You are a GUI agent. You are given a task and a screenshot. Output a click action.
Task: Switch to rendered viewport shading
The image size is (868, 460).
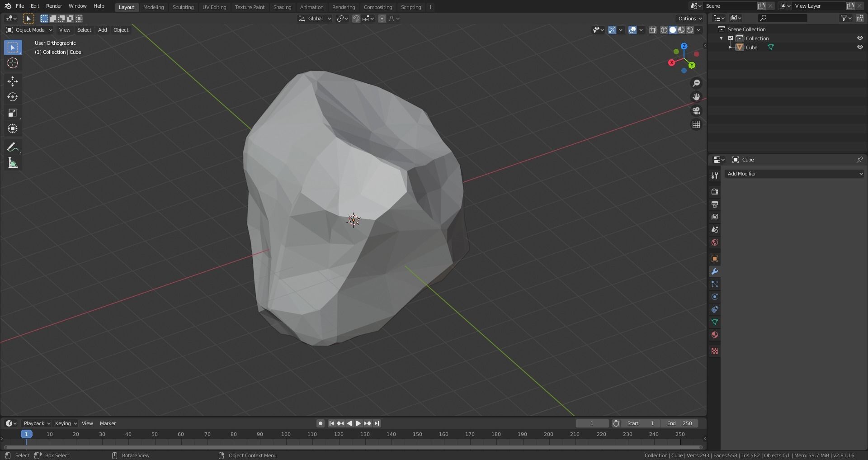[x=690, y=30]
